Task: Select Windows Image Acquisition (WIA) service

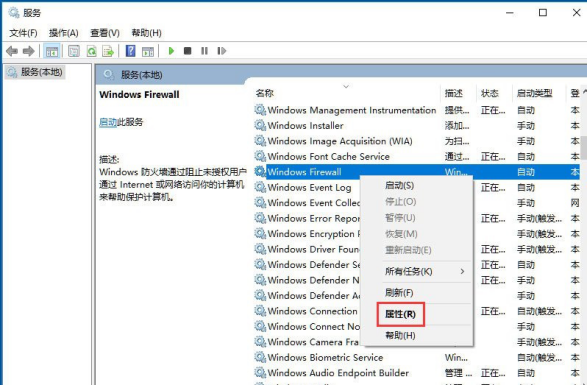Action: (x=340, y=141)
